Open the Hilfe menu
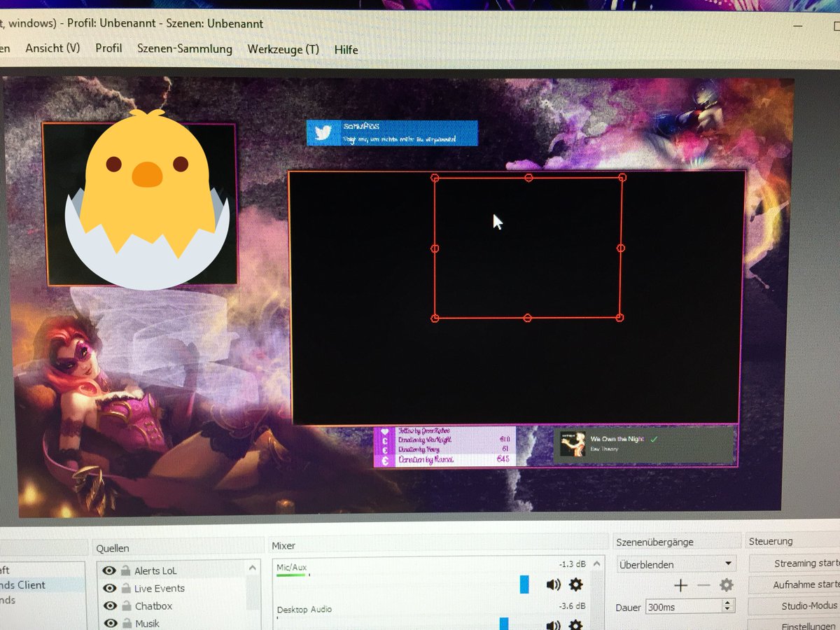The width and height of the screenshot is (840, 630). (x=346, y=50)
